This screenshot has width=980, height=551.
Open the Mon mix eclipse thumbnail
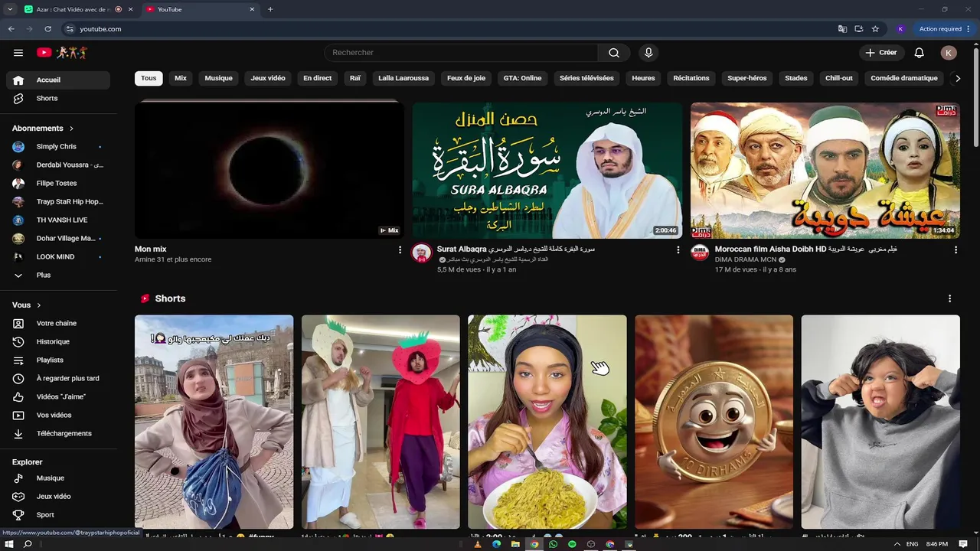tap(269, 170)
